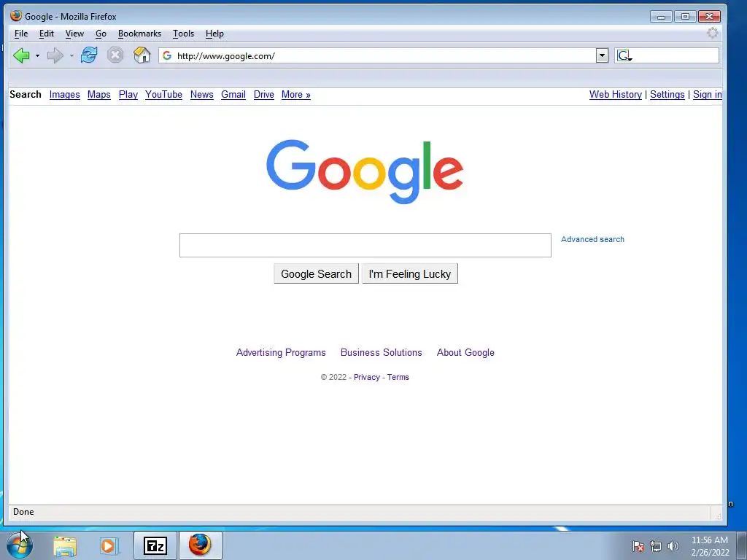
Task: Open the Edit menu
Action: pyautogui.click(x=46, y=34)
